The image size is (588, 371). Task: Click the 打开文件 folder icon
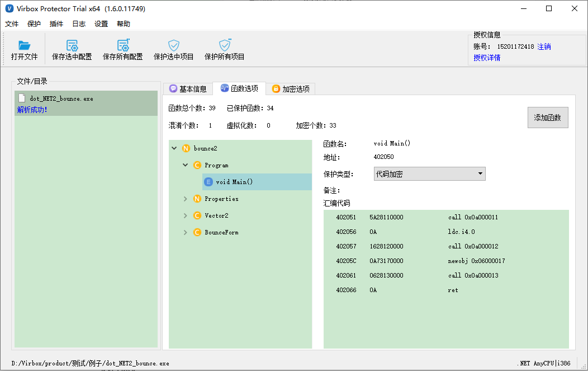click(x=25, y=45)
